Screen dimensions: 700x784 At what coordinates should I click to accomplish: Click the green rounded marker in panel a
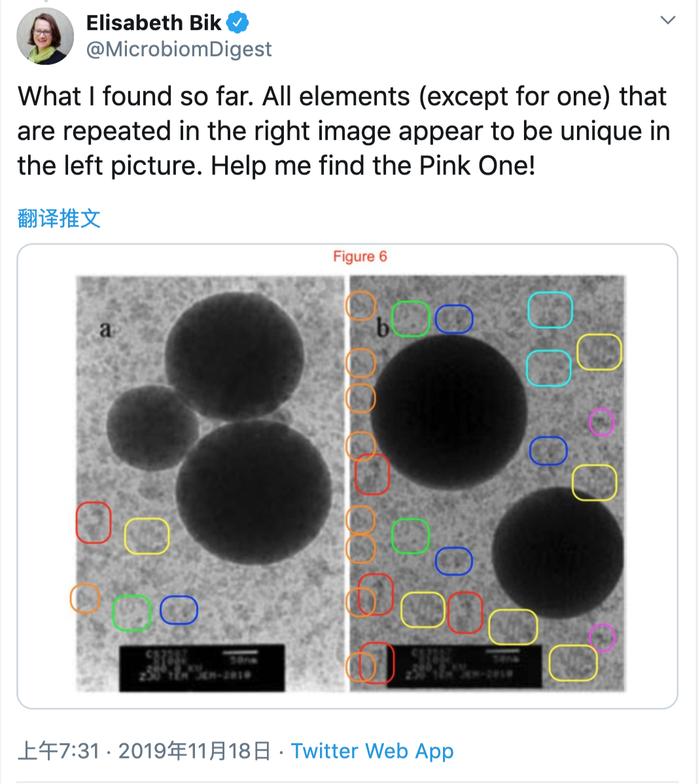tap(132, 612)
